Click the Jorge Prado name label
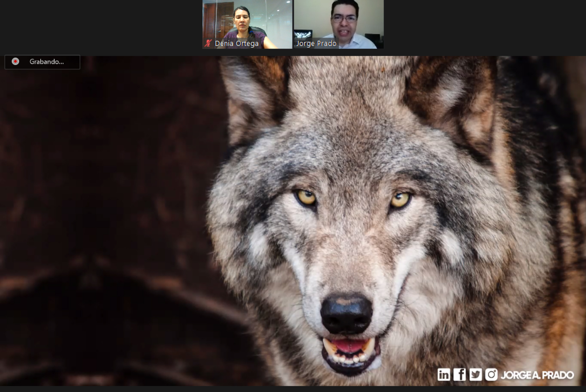The height and width of the screenshot is (392, 586). pos(316,43)
